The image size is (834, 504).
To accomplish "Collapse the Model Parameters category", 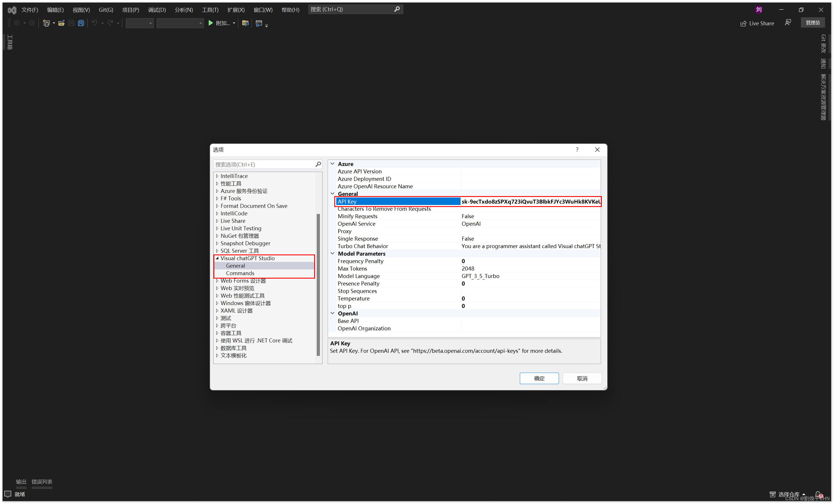I will click(332, 253).
